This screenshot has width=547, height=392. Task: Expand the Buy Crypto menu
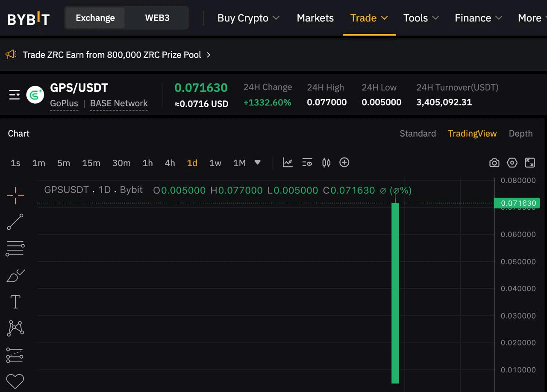(x=248, y=18)
